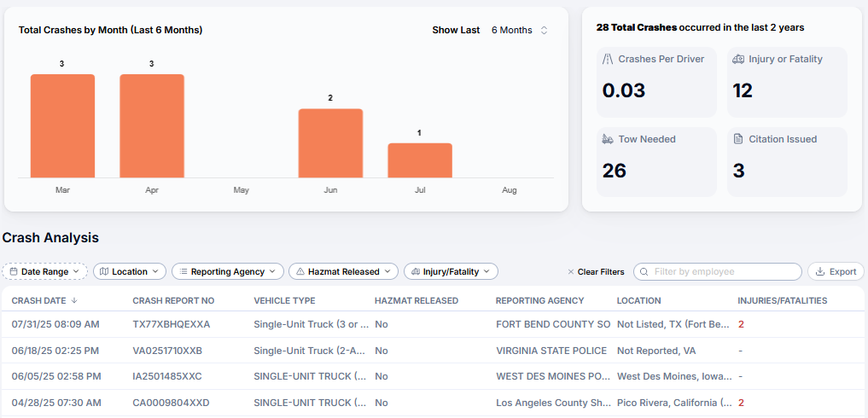Click the magnifier icon in employee filter
The height and width of the screenshot is (418, 868).
(x=644, y=271)
